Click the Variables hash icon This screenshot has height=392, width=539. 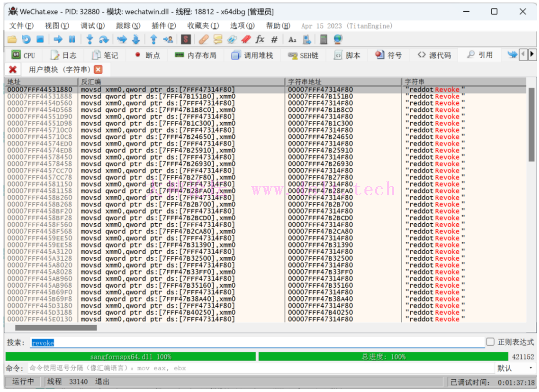tap(274, 40)
